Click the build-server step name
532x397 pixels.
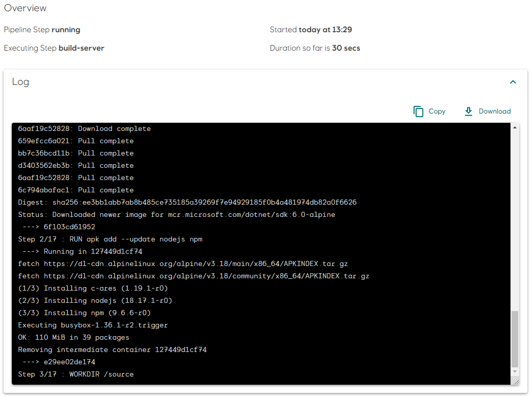(81, 48)
